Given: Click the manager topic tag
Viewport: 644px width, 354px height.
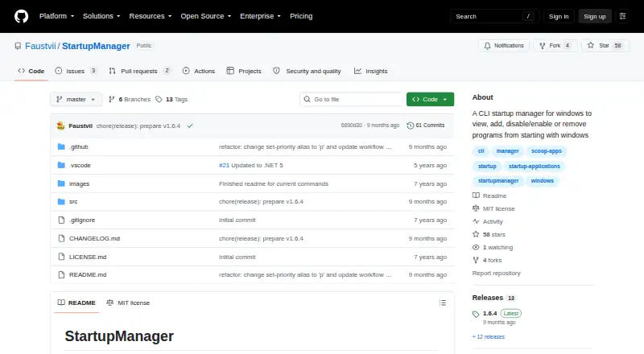Looking at the screenshot, I should (508, 151).
